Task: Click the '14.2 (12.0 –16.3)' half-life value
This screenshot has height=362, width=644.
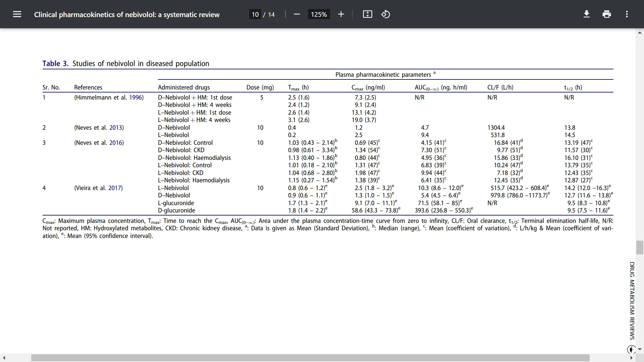Action: pos(588,188)
